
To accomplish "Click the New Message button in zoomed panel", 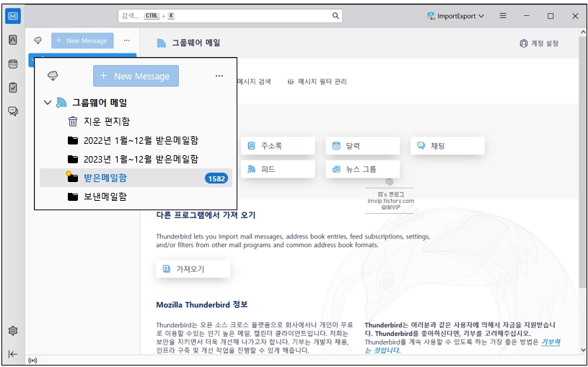I will 136,76.
